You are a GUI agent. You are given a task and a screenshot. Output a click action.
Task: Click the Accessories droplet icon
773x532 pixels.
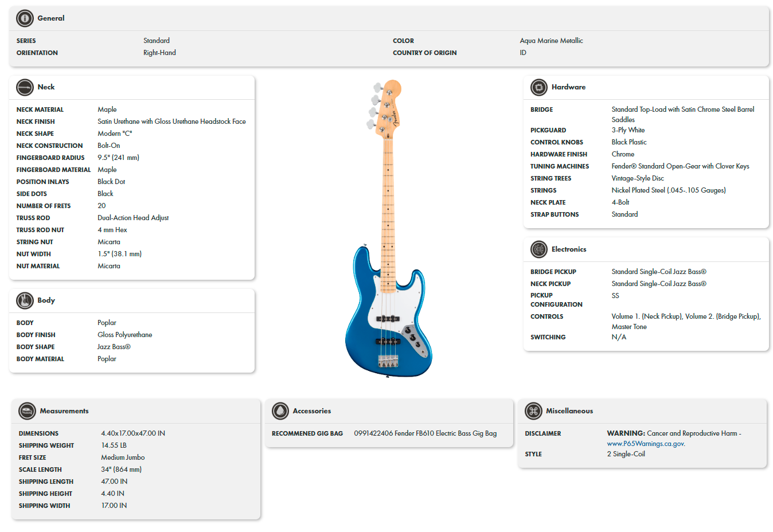point(281,411)
